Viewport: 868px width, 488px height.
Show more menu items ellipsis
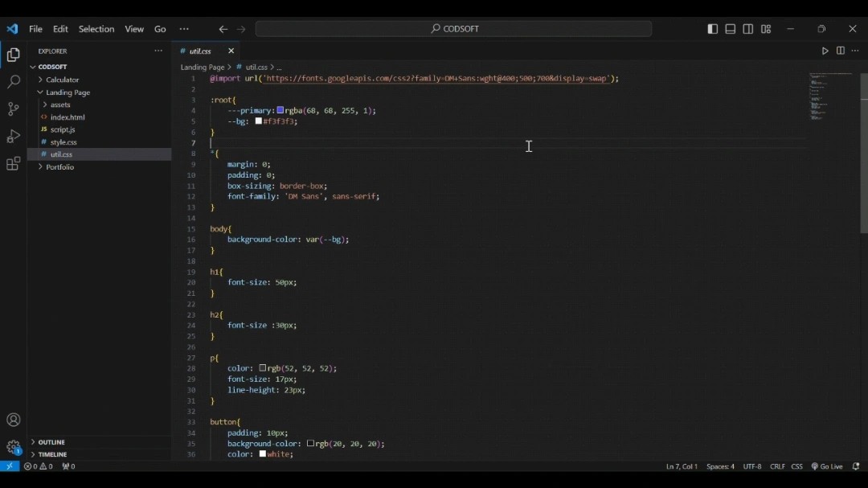click(184, 29)
